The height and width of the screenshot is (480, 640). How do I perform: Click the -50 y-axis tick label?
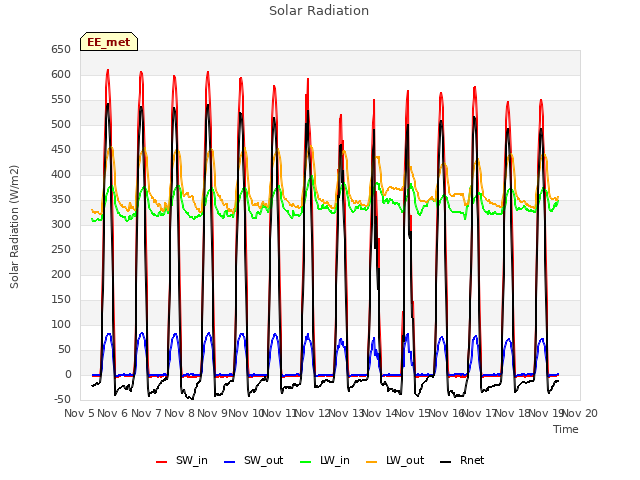point(62,400)
